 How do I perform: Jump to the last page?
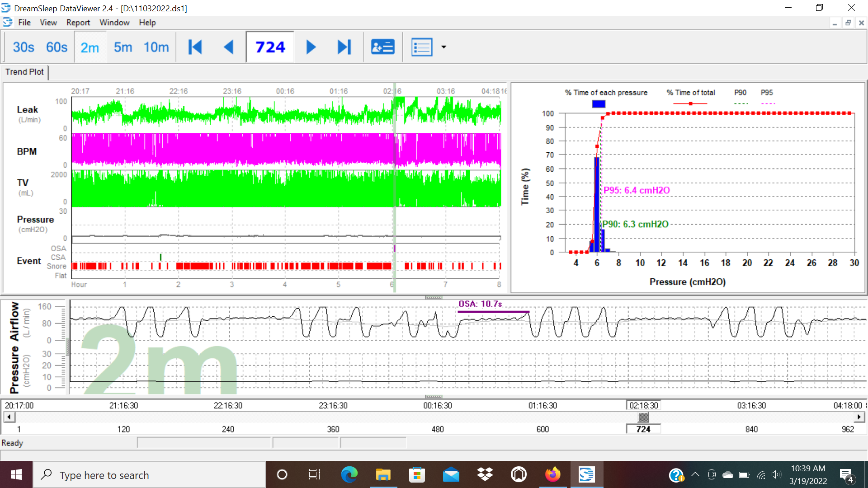point(344,47)
